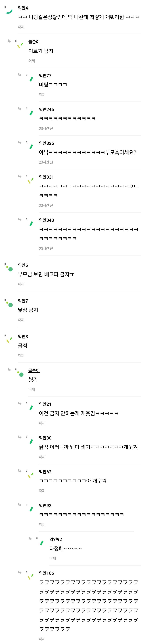Open the 익인325 username link
Image resolution: width=144 pixels, height=644 pixels.
coord(46,143)
